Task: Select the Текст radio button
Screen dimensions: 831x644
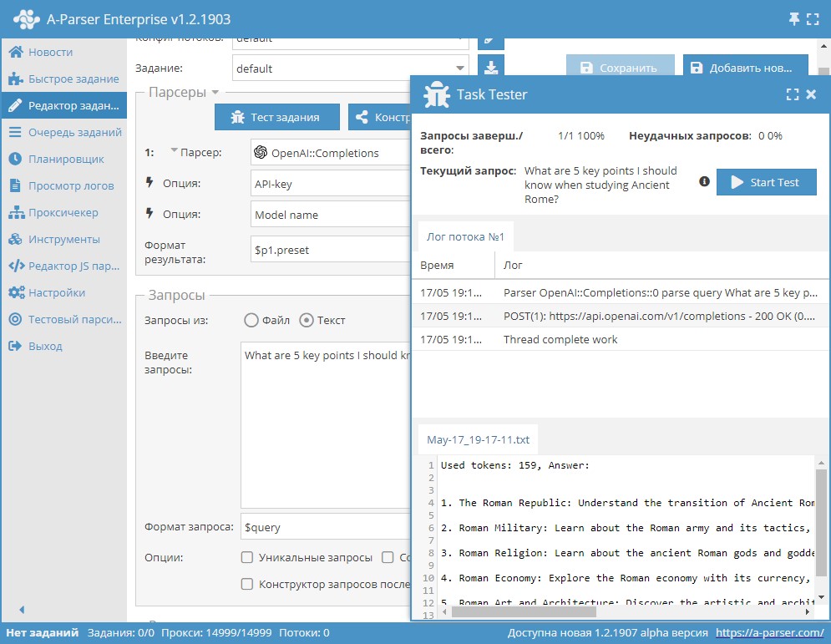Action: pos(307,320)
